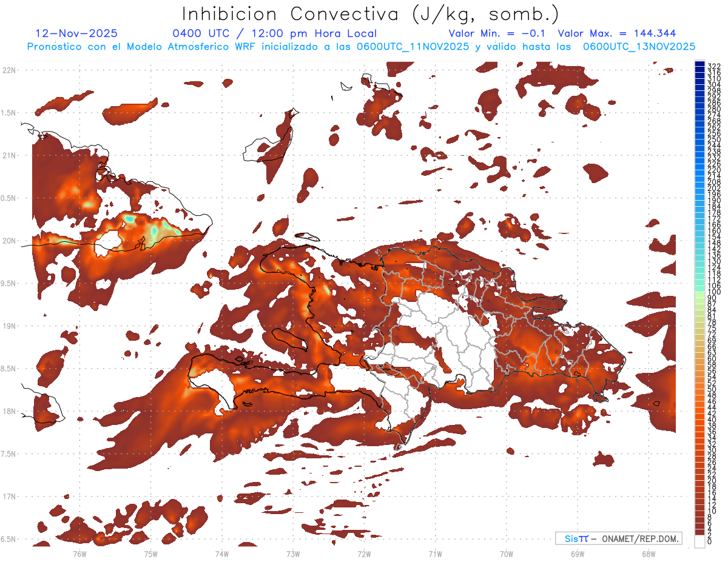Click the "17N" latitude label
Viewport: 728px width, 562px height.
(x=9, y=497)
